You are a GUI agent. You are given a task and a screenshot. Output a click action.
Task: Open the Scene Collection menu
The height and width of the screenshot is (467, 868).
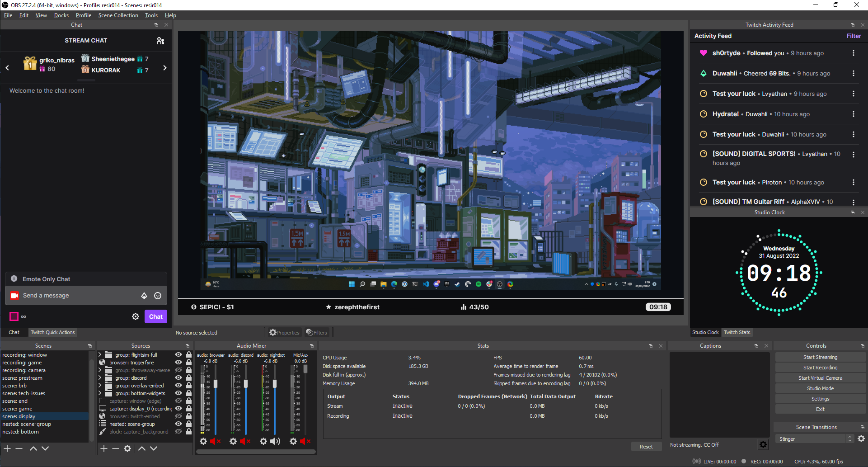118,15
